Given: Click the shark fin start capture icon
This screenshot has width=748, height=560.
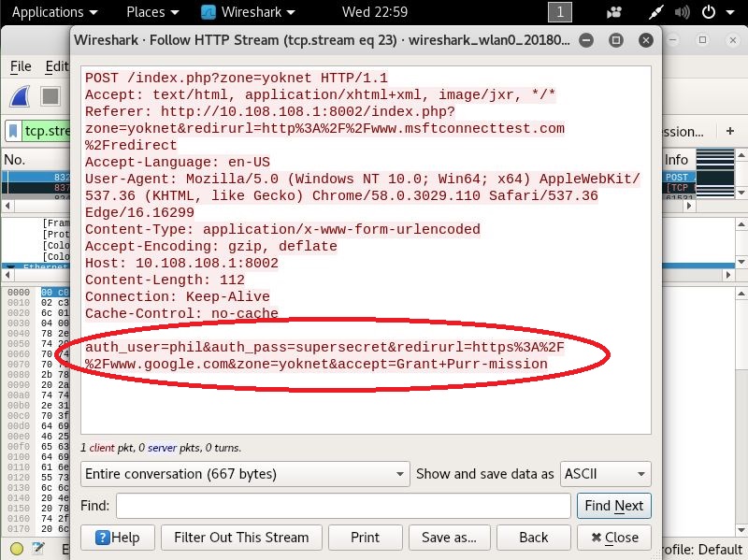Looking at the screenshot, I should click(20, 96).
